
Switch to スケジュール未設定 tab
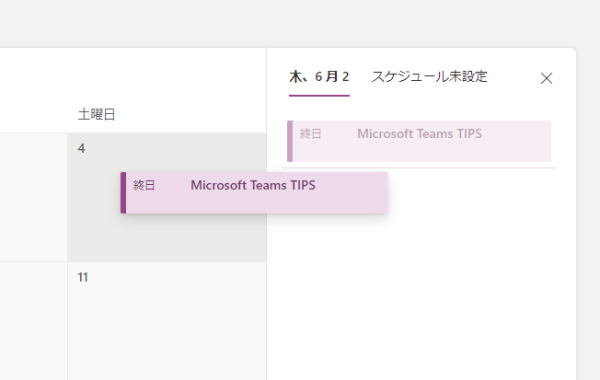429,77
